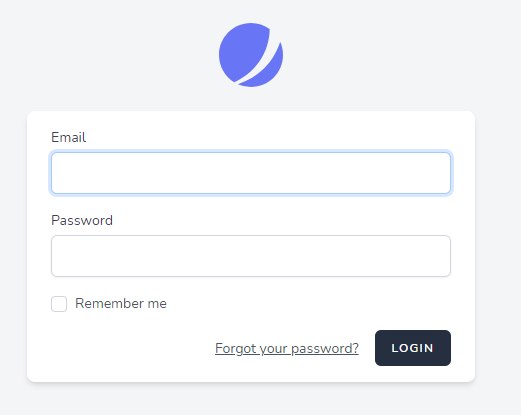Tick the Remember me checkbox
Screen dimensions: 521x415
[59, 304]
